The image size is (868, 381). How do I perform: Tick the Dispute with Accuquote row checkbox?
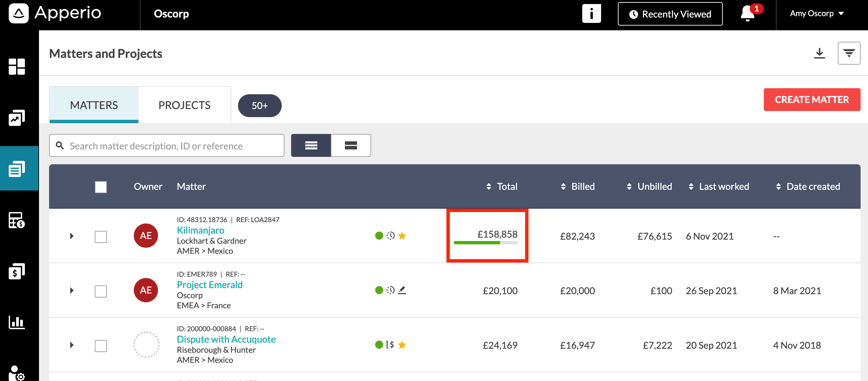pos(101,346)
